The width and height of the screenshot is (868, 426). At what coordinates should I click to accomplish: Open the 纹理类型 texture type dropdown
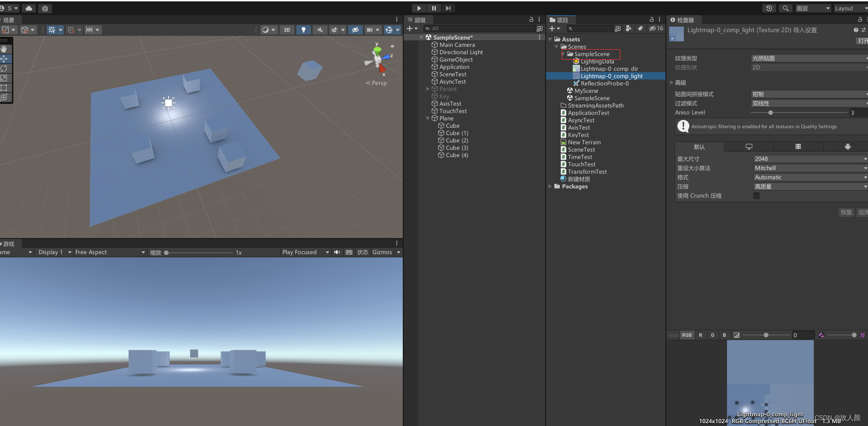tap(809, 58)
